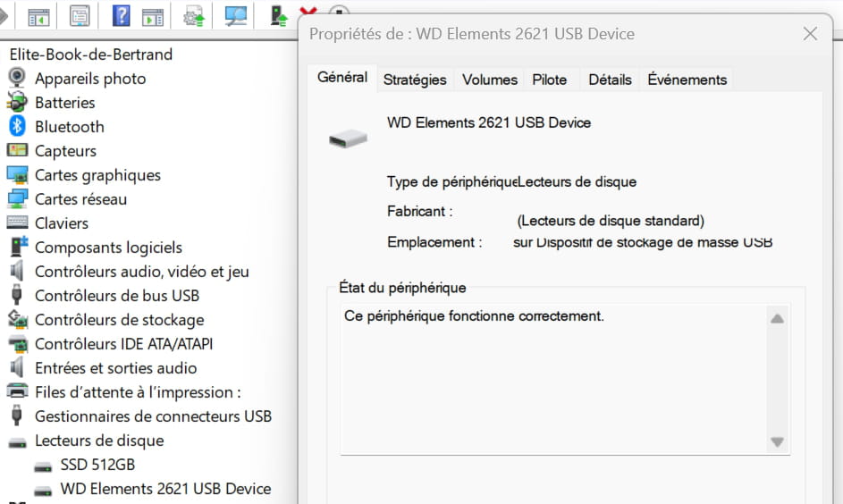Show the Détails tab

(x=610, y=80)
